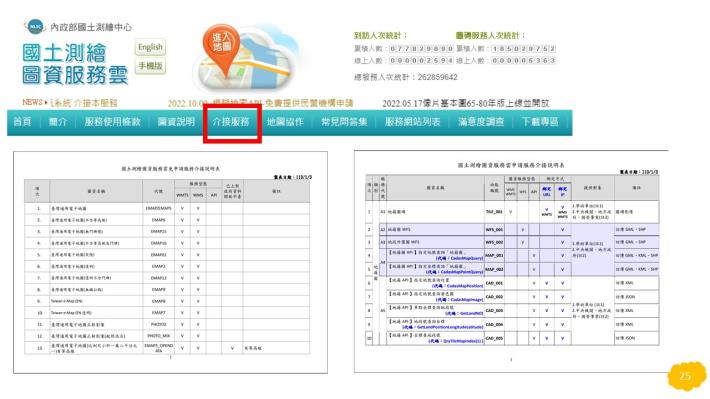Click the 圖磚服務人次統計 heading
The image size is (710, 399).
(x=490, y=35)
